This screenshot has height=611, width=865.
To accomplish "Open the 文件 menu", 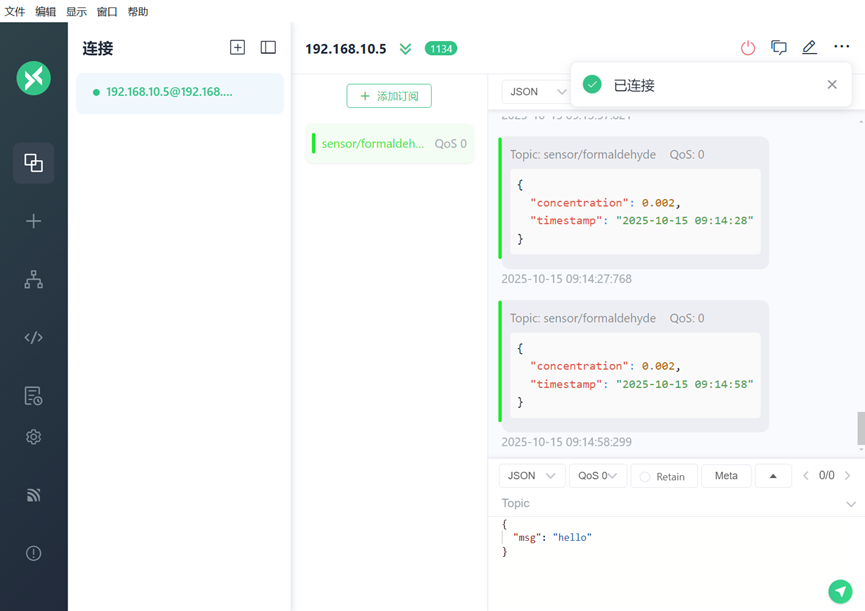I will (14, 12).
